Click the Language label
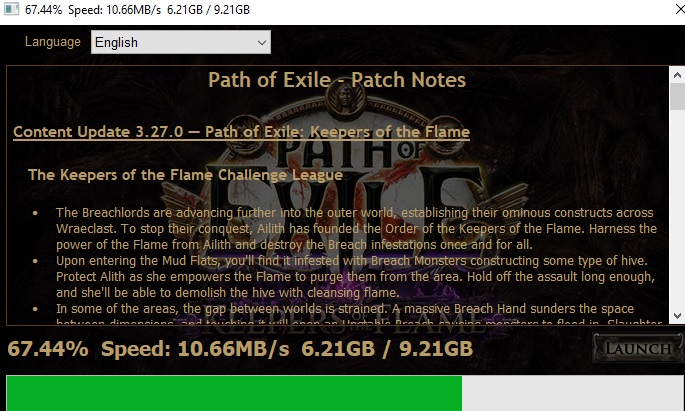 click(x=52, y=41)
